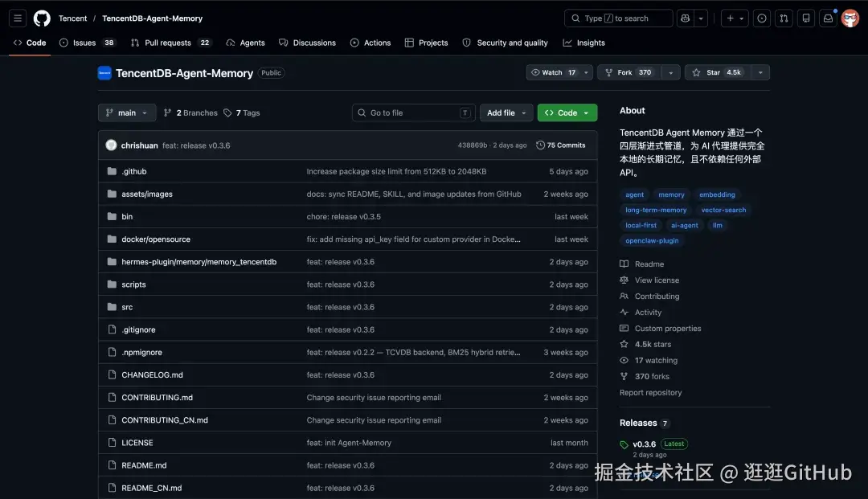
Task: Open the .github folder icon
Action: point(112,171)
